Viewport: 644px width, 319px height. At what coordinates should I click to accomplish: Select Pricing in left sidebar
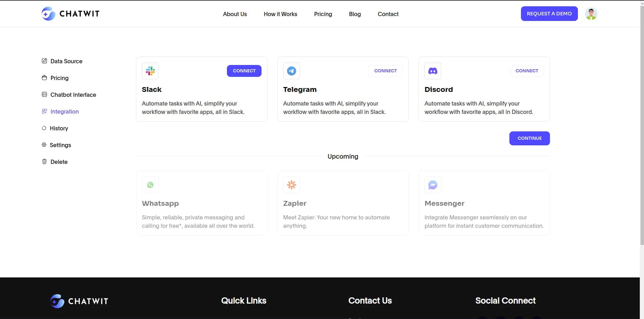(x=59, y=78)
